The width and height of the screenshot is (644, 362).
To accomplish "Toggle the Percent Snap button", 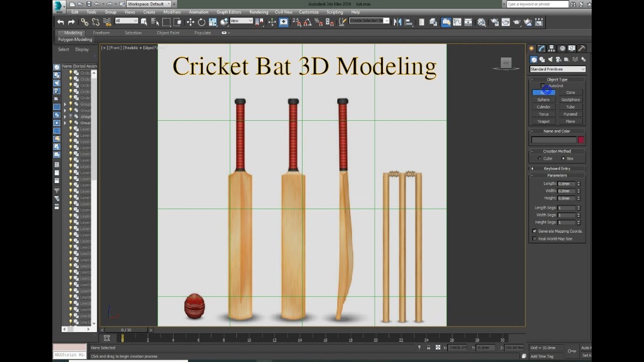I will (318, 22).
